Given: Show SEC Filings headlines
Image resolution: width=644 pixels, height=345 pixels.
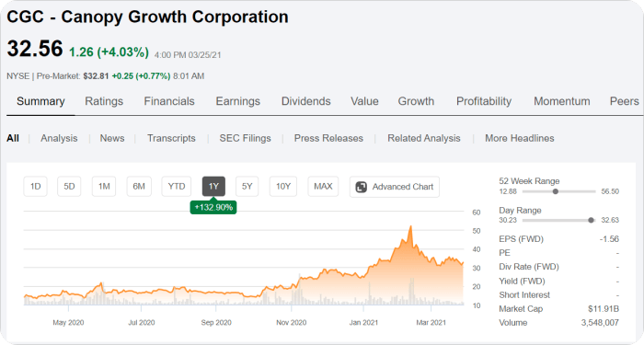Looking at the screenshot, I should tap(246, 138).
